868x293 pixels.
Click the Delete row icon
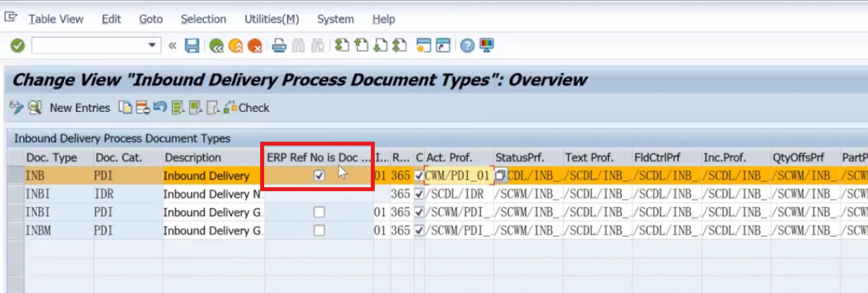(x=142, y=107)
